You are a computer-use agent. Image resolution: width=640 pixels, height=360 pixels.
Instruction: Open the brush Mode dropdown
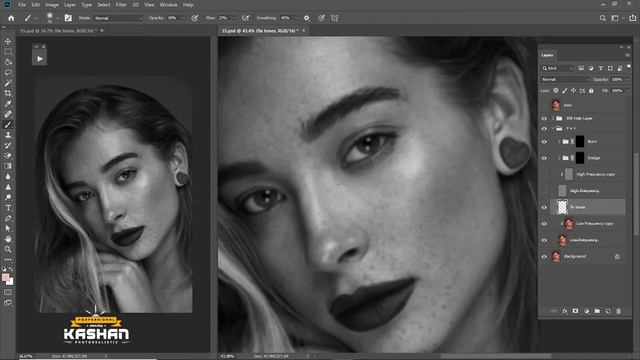click(118, 18)
